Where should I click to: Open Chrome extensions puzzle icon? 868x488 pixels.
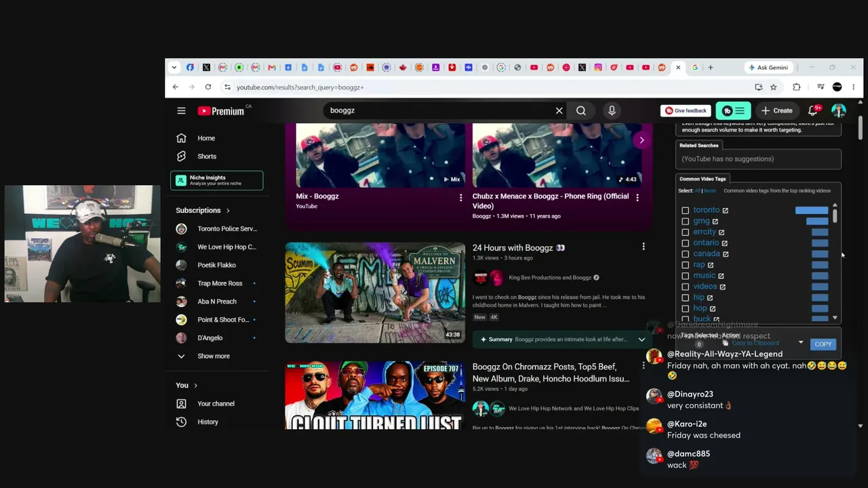pyautogui.click(x=796, y=87)
